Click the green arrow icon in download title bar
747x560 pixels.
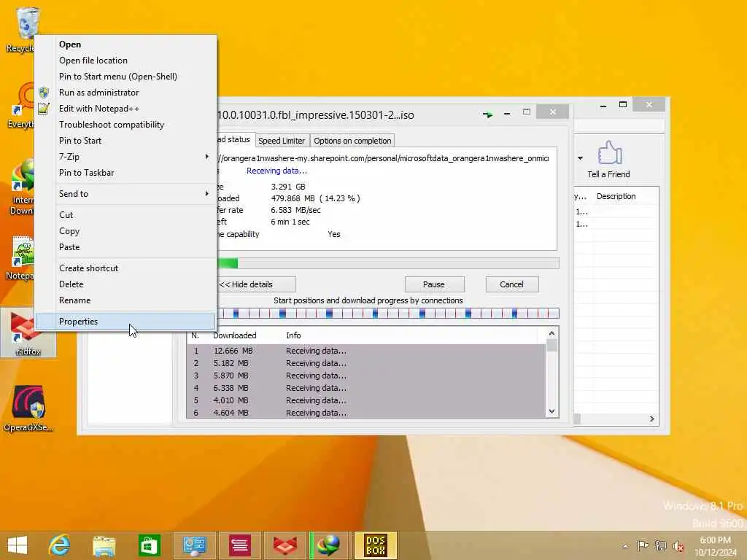488,114
